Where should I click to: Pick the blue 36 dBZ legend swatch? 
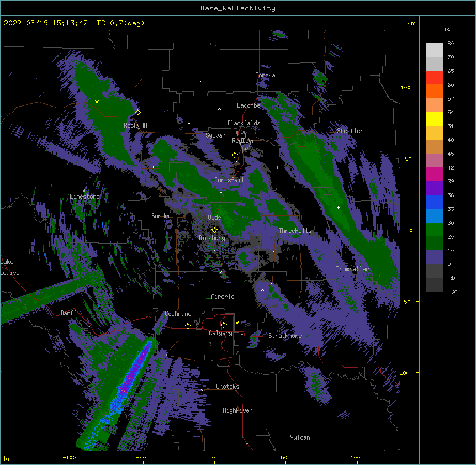point(434,202)
